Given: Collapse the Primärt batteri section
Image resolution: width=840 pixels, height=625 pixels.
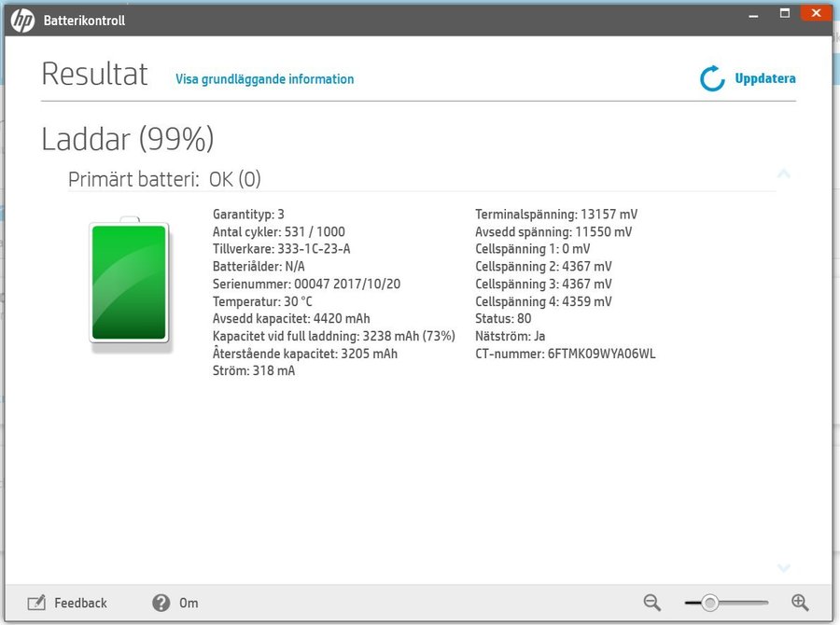Looking at the screenshot, I should point(784,174).
